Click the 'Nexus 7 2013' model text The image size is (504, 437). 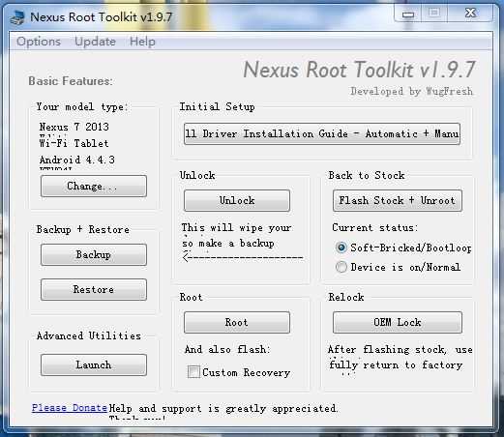pos(74,127)
